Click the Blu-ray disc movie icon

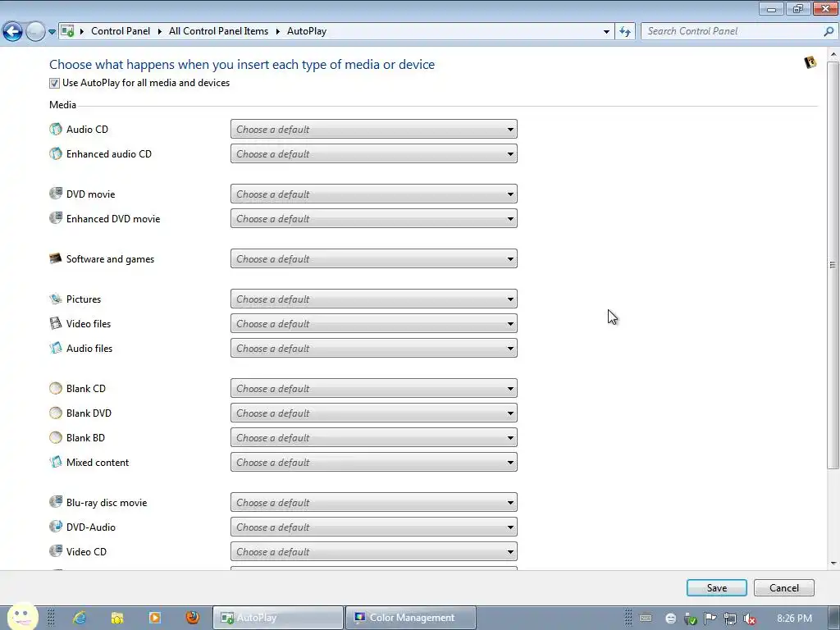point(56,502)
